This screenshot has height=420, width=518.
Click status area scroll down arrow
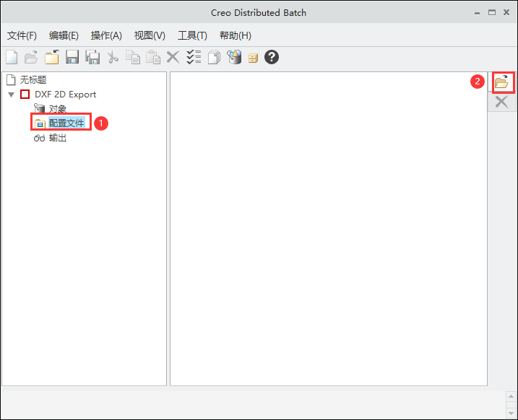point(511,413)
